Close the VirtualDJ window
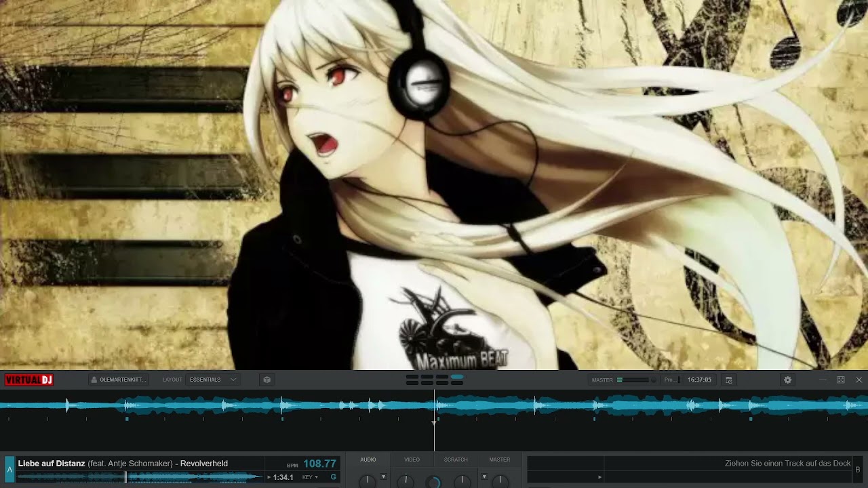The width and height of the screenshot is (868, 488). (859, 380)
